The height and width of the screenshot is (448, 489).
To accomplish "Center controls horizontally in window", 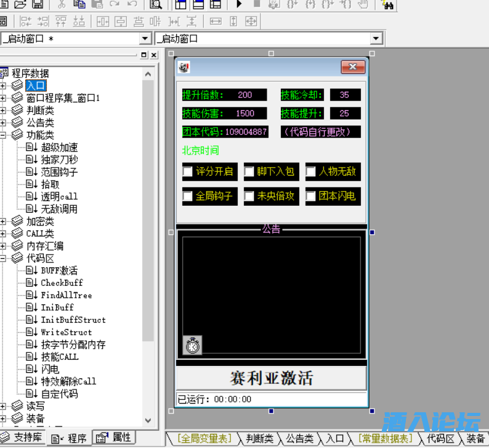I will click(x=103, y=22).
